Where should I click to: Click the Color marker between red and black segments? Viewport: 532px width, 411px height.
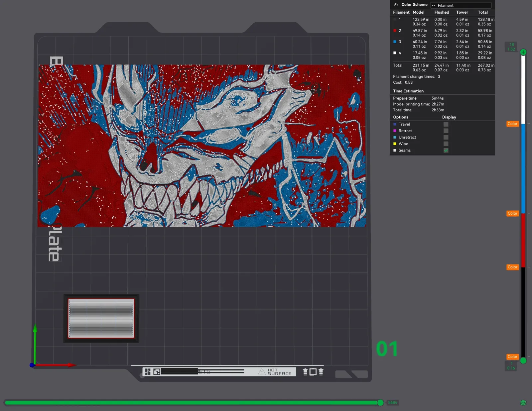(512, 267)
